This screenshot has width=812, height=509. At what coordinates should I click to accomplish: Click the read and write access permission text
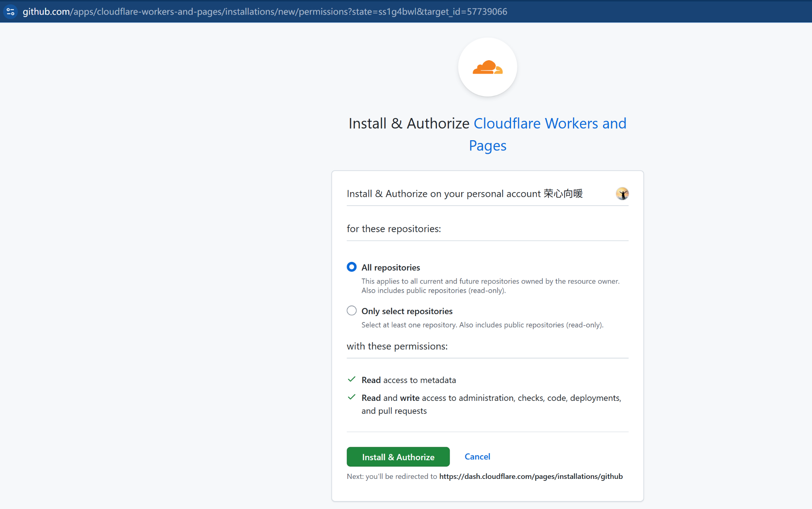coord(491,404)
